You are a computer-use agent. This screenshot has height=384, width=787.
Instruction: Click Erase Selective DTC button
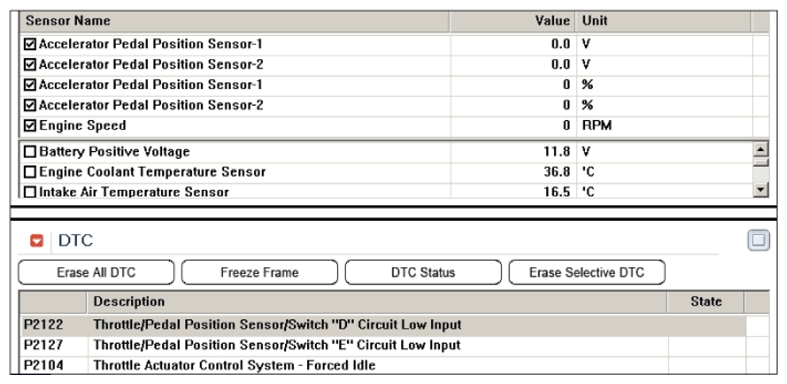coord(587,273)
